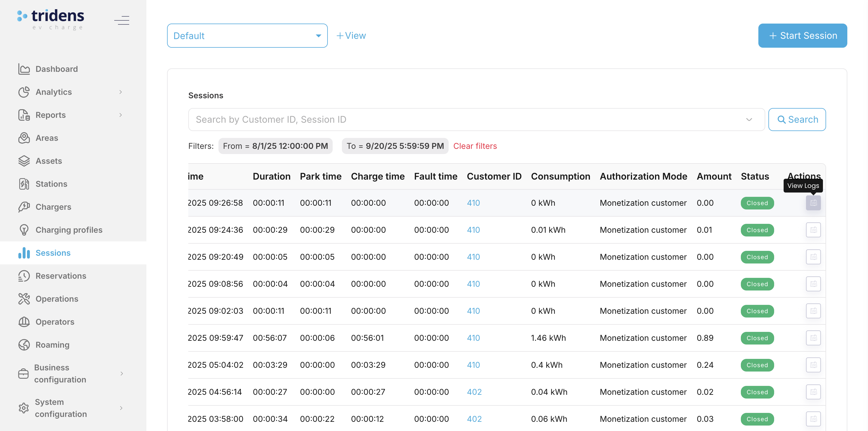The width and height of the screenshot is (868, 431).
Task: Open System configuration from the sidebar
Action: [61, 408]
